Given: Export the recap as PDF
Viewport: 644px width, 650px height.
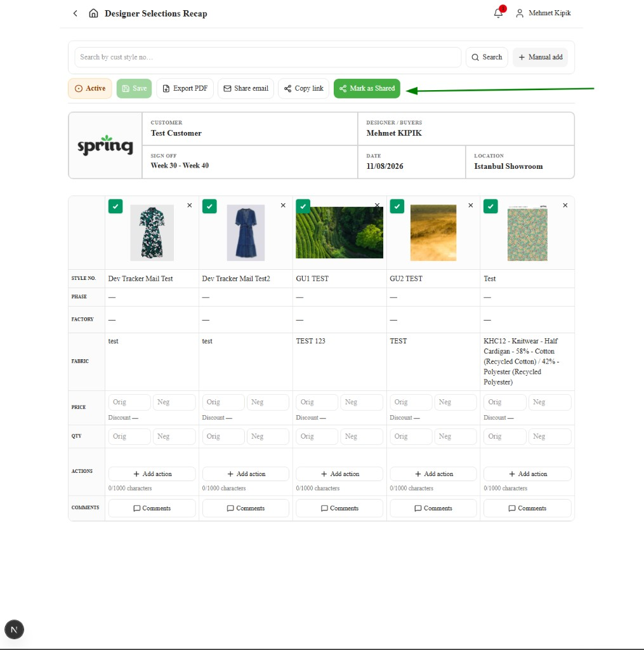Looking at the screenshot, I should point(185,88).
